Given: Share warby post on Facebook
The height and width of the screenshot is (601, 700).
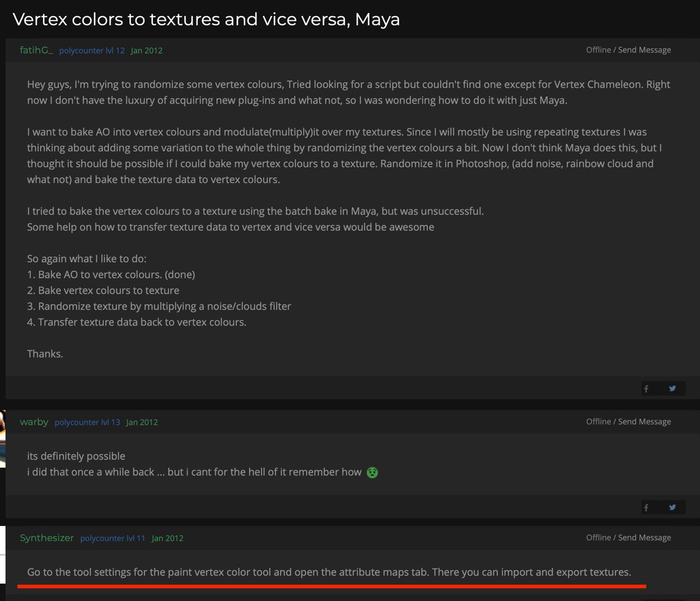Looking at the screenshot, I should [x=646, y=507].
